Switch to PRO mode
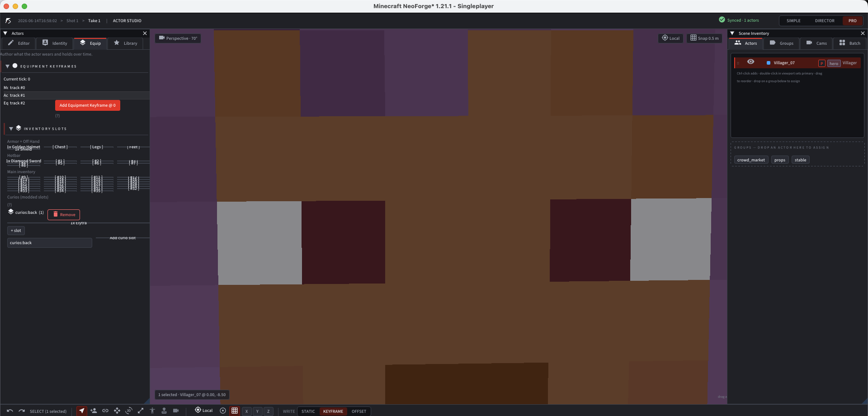The image size is (868, 416). 853,21
